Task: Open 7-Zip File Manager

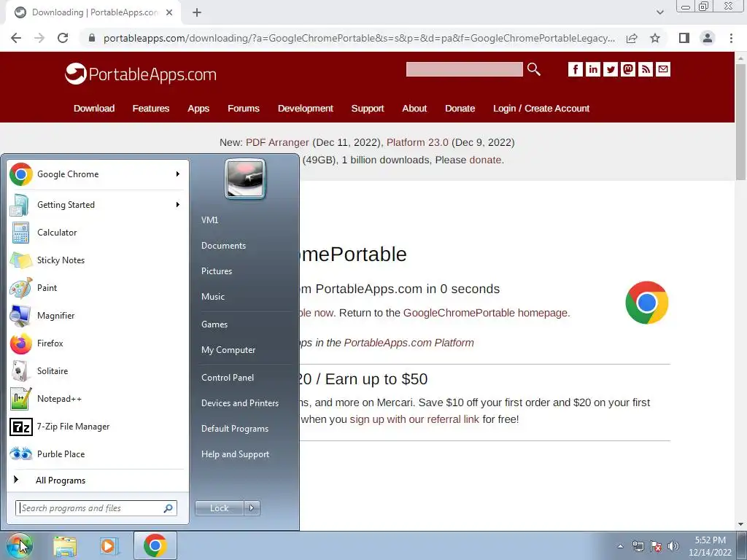Action: pyautogui.click(x=97, y=426)
